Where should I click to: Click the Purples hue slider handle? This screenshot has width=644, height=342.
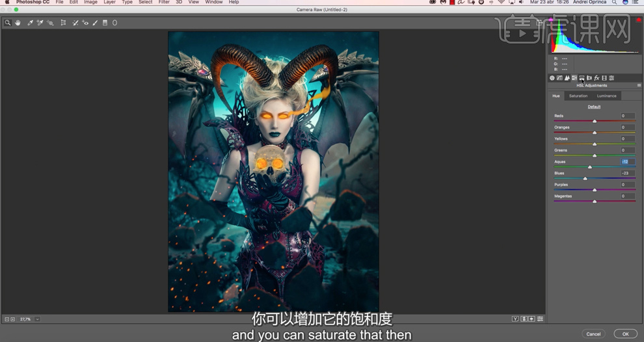595,190
